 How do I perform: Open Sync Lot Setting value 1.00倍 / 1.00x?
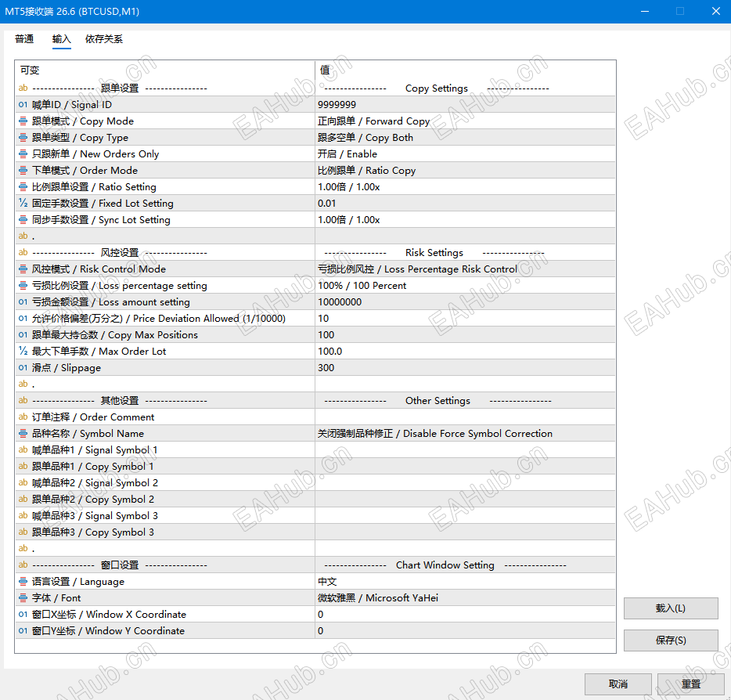(465, 220)
